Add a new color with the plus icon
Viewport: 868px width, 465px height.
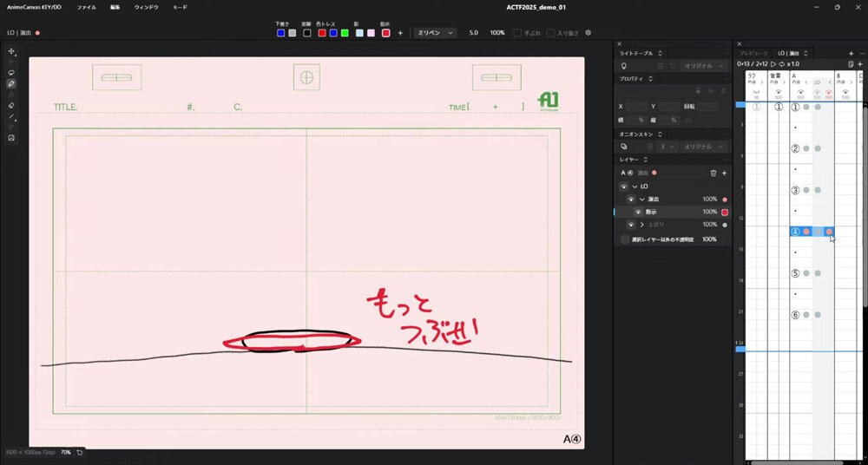tap(400, 33)
